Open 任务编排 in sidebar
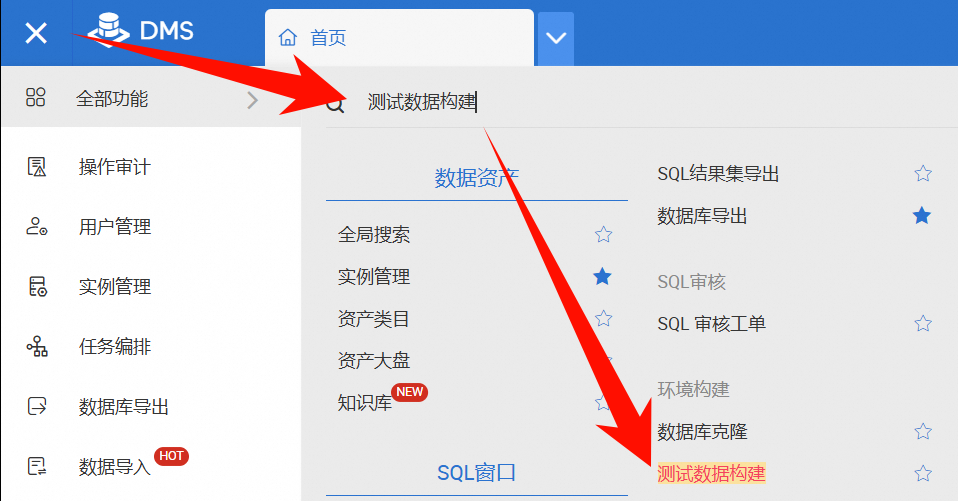 (x=114, y=346)
